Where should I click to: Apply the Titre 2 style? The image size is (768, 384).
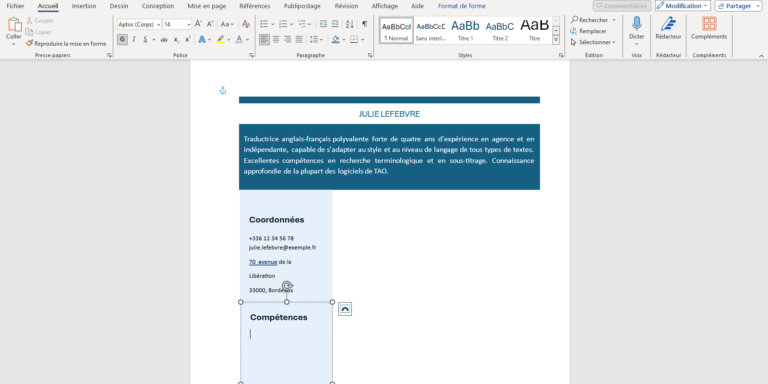[x=500, y=30]
